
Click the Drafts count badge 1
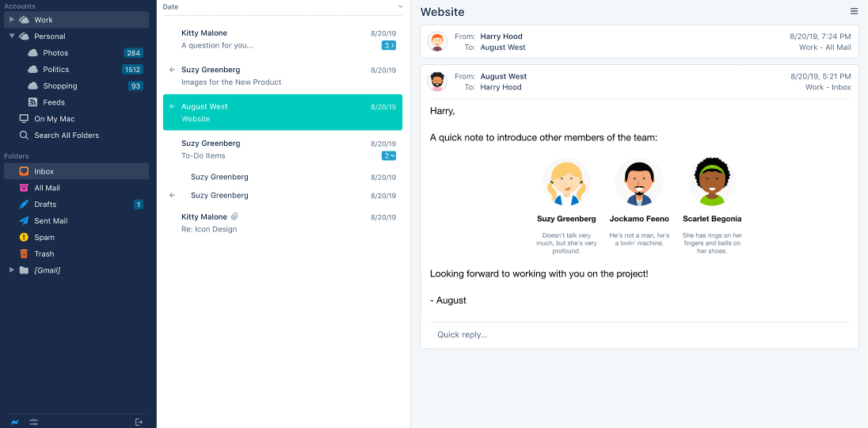pyautogui.click(x=139, y=204)
